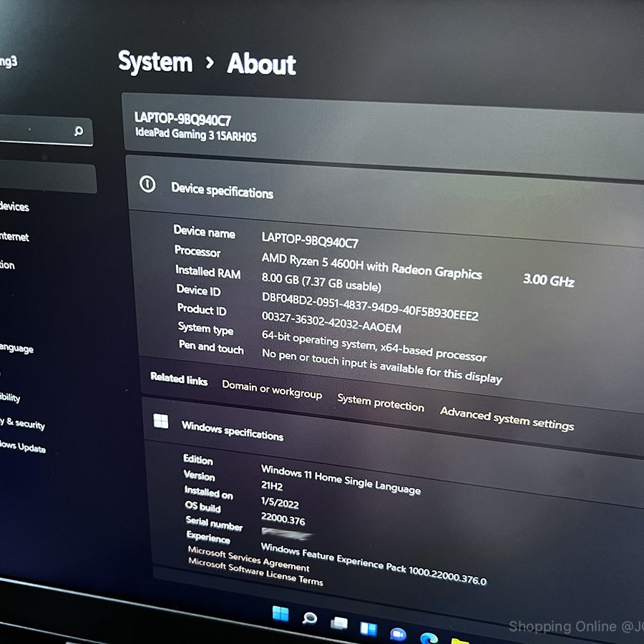644x644 pixels.
Task: Click the AMD Ryzen 5 4600H processor text
Action: click(371, 266)
